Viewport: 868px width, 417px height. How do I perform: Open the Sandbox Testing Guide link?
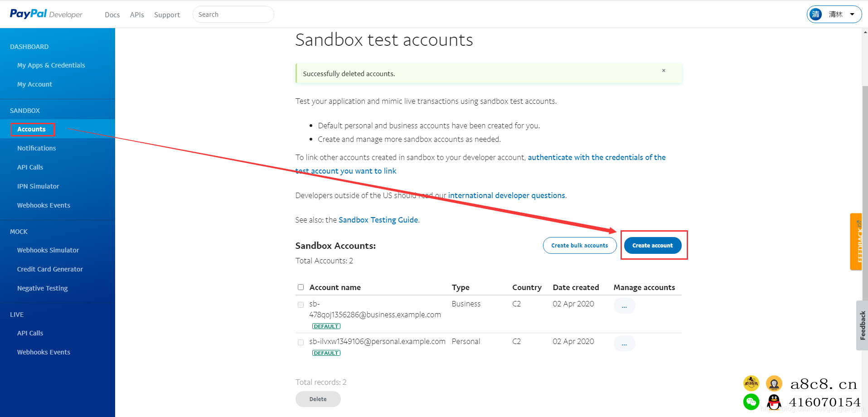tap(378, 220)
